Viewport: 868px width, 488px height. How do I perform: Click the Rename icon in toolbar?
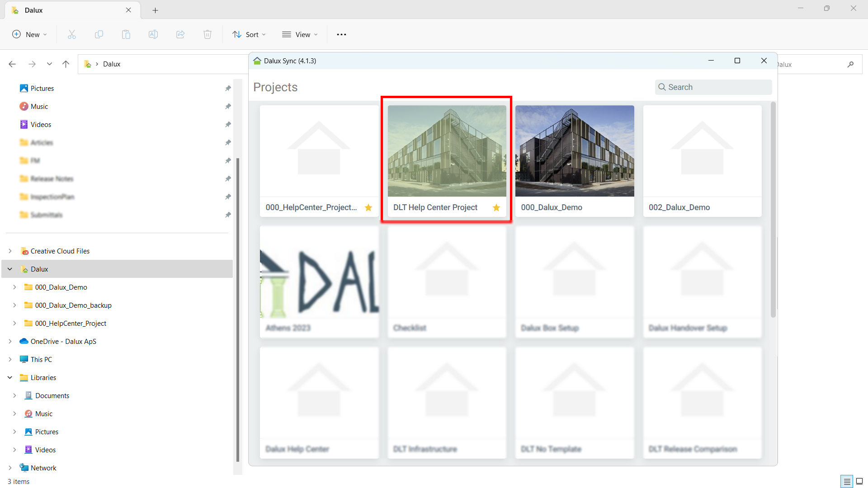153,34
